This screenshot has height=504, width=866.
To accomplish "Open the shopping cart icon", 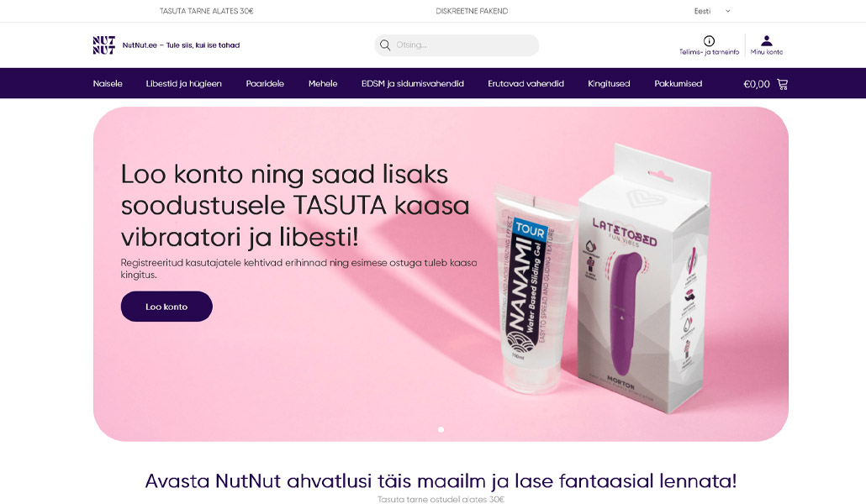I will click(x=783, y=84).
